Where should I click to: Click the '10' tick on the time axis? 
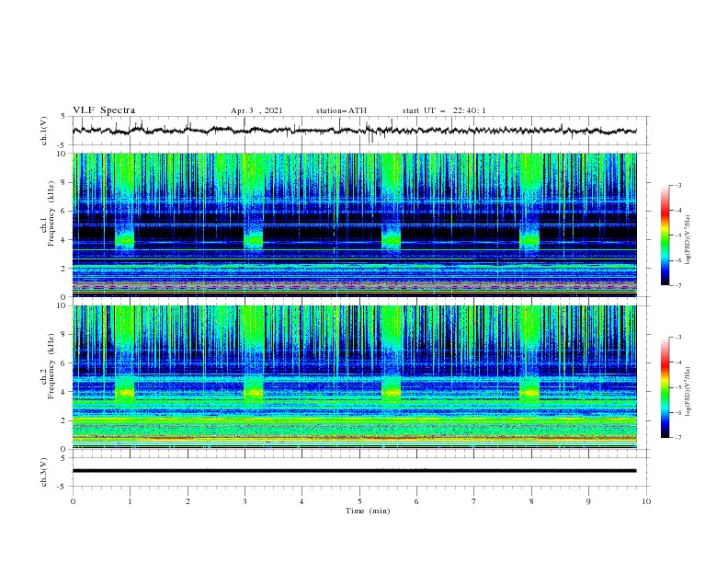[x=646, y=501]
